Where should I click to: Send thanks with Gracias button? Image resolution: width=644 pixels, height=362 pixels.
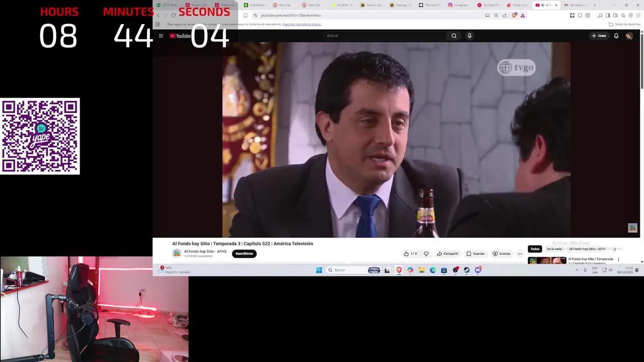pos(502,254)
